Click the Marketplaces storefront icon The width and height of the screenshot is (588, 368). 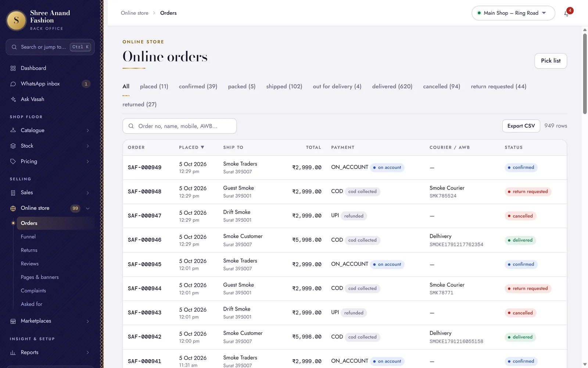pos(13,321)
